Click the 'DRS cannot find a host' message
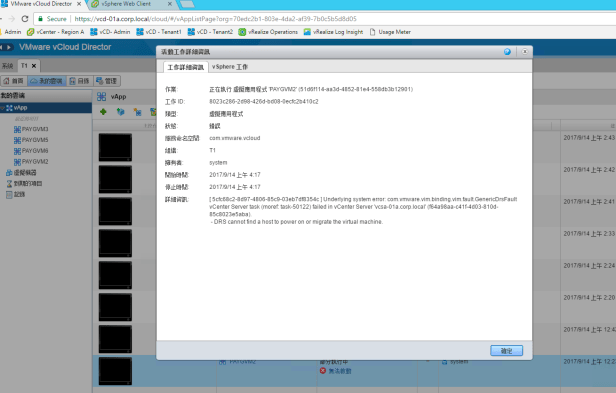The width and height of the screenshot is (616, 393). pos(297,222)
